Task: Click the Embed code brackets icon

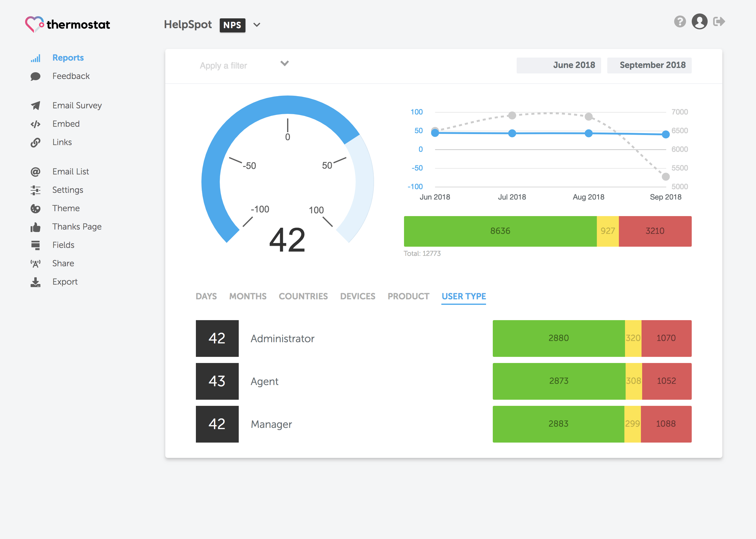Action: click(x=36, y=124)
